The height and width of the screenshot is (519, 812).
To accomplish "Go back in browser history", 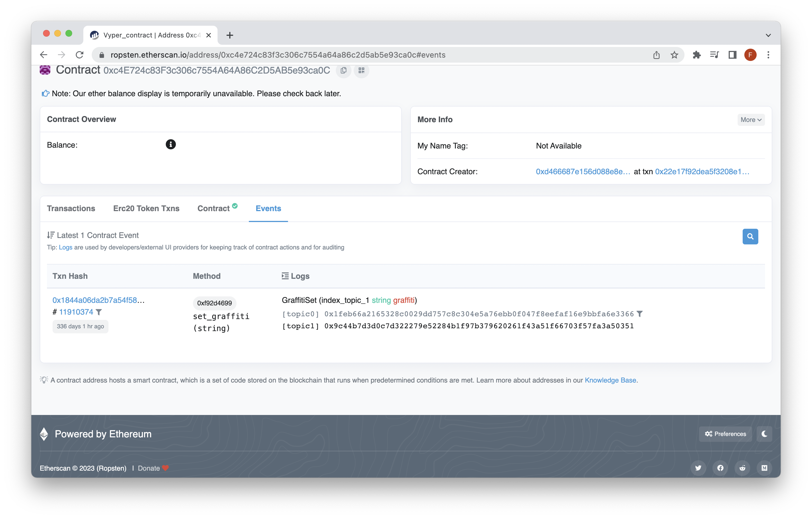I will pyautogui.click(x=44, y=55).
